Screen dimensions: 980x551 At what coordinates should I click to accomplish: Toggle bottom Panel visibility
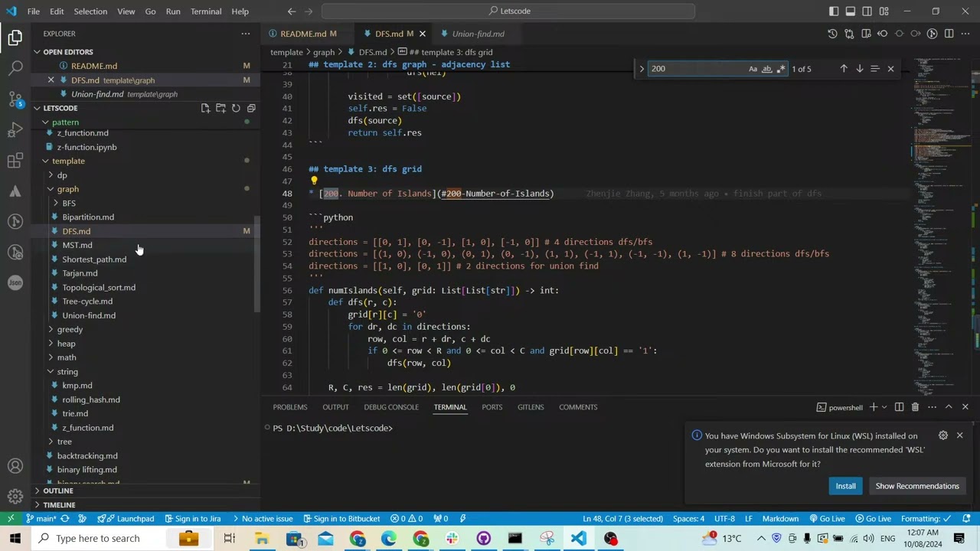click(851, 11)
